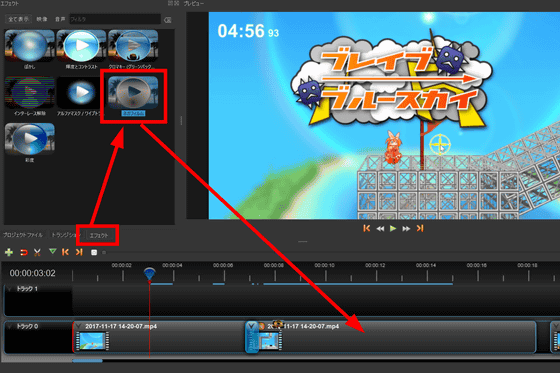Screen dimensions: 560x373
Task: Click the トラック 0 track label
Action: (x=27, y=326)
